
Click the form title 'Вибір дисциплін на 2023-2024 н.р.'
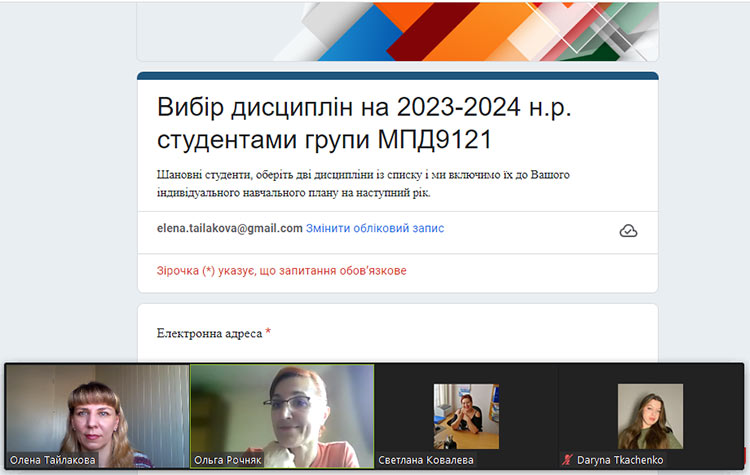(x=364, y=107)
